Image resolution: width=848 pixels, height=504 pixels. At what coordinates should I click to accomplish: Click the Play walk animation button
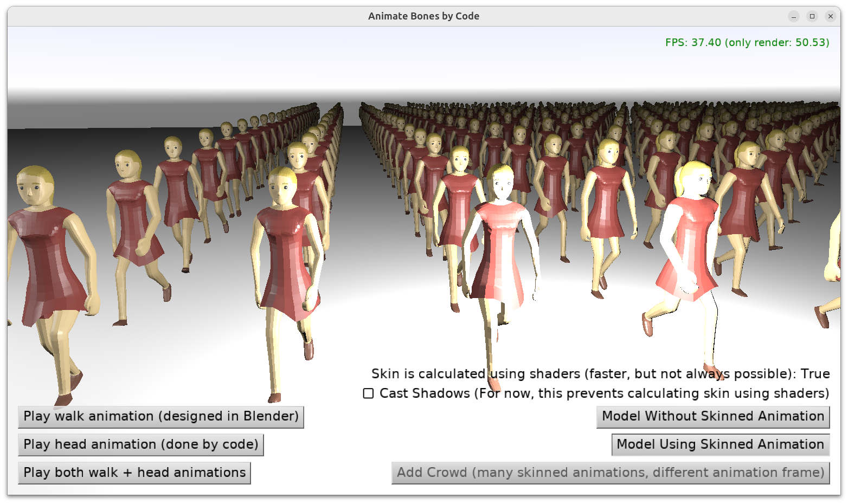click(x=161, y=417)
